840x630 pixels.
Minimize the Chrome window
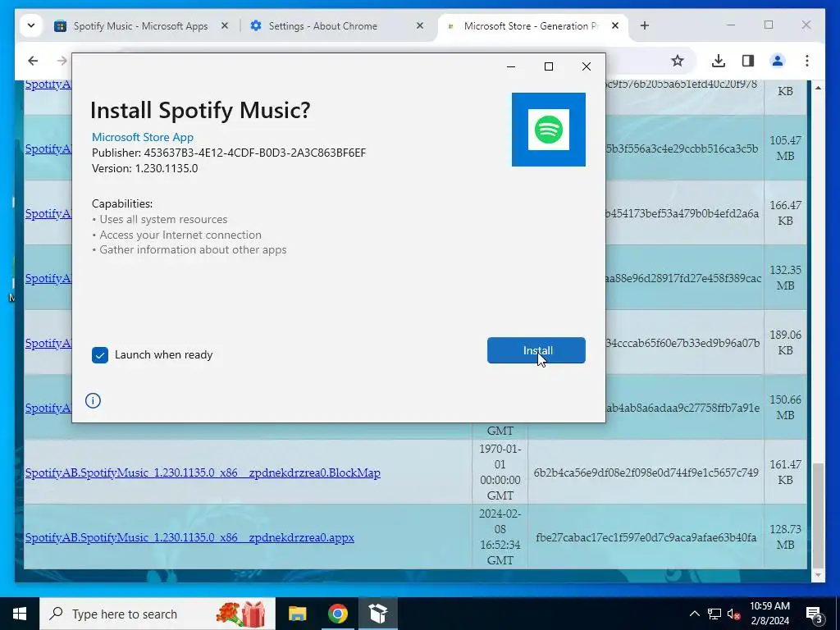coord(731,25)
